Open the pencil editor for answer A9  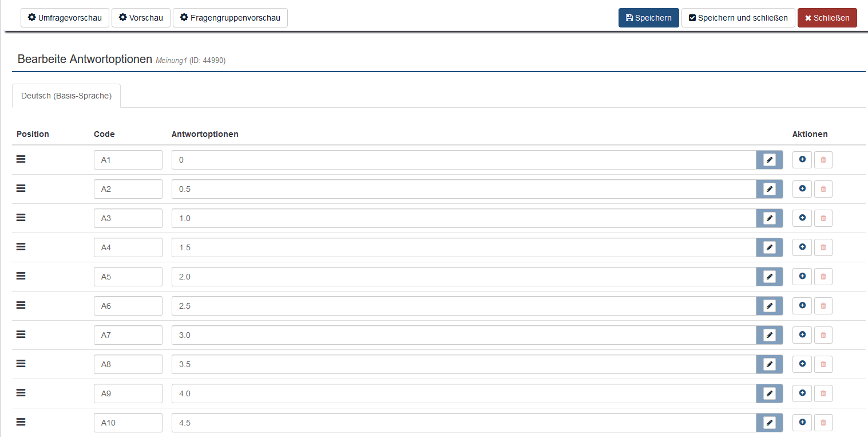click(770, 393)
